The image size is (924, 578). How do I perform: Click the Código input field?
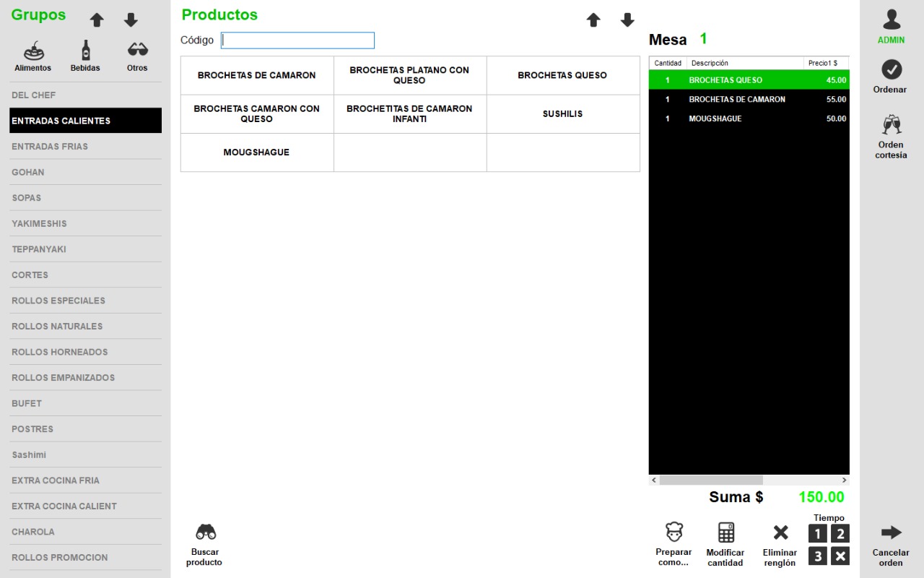coord(297,40)
